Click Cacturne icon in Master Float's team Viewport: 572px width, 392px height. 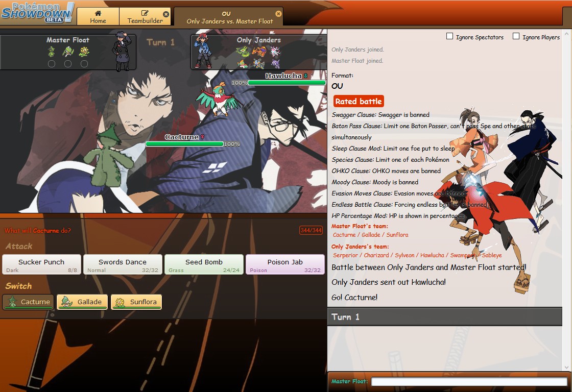coord(52,52)
